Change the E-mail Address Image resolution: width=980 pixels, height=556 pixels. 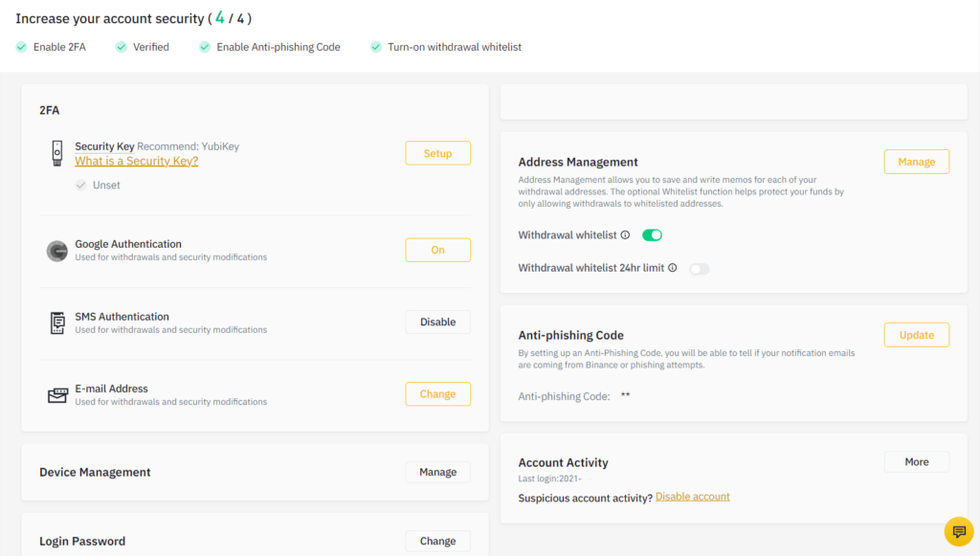pyautogui.click(x=437, y=394)
